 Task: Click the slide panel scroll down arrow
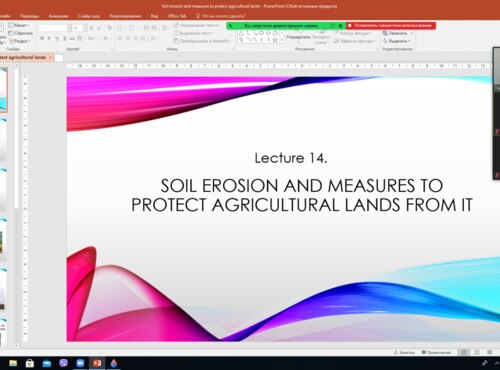click(16, 346)
